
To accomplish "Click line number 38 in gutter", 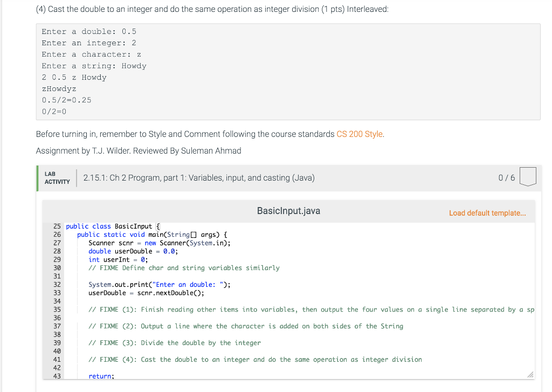I will [x=57, y=335].
